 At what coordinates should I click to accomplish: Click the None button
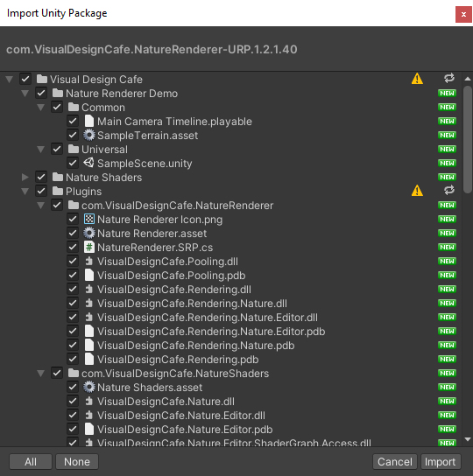[77, 461]
